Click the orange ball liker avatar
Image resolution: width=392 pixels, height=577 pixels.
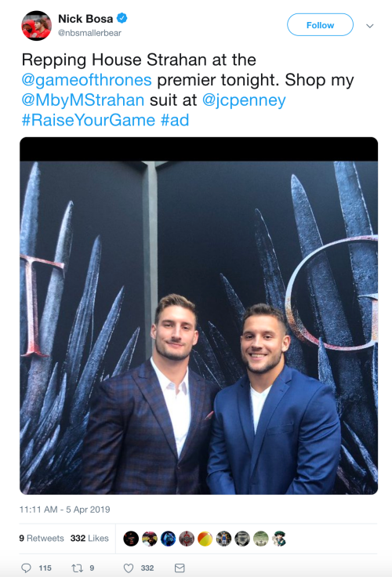coord(205,539)
